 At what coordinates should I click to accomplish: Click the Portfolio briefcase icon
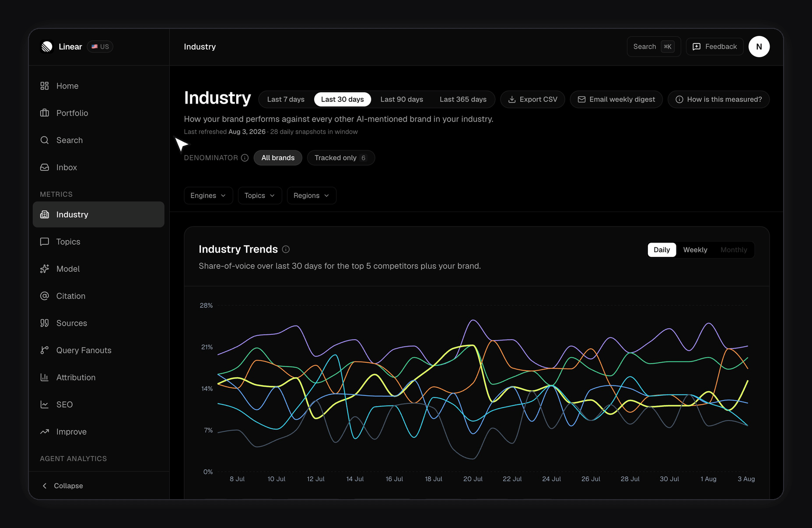click(x=45, y=113)
